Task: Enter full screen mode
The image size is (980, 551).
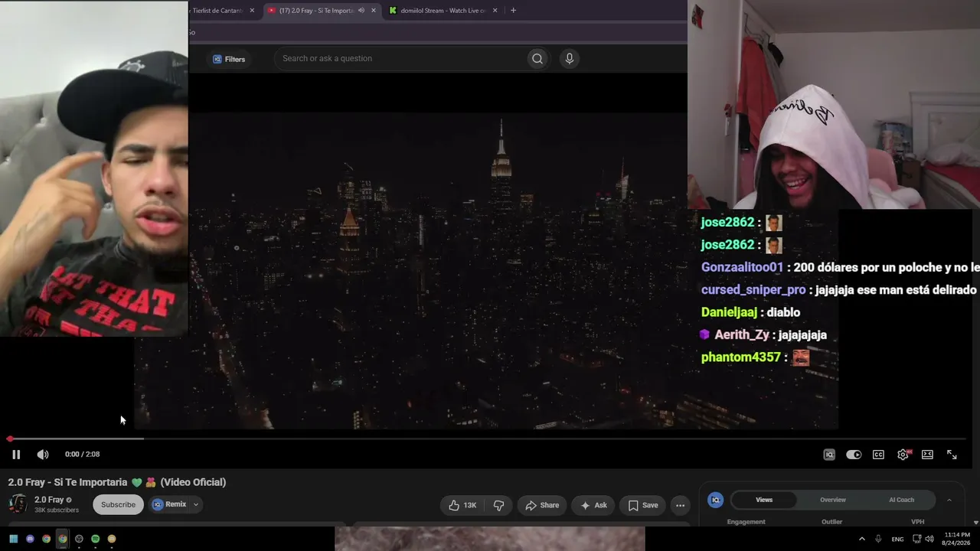Action: pos(952,455)
